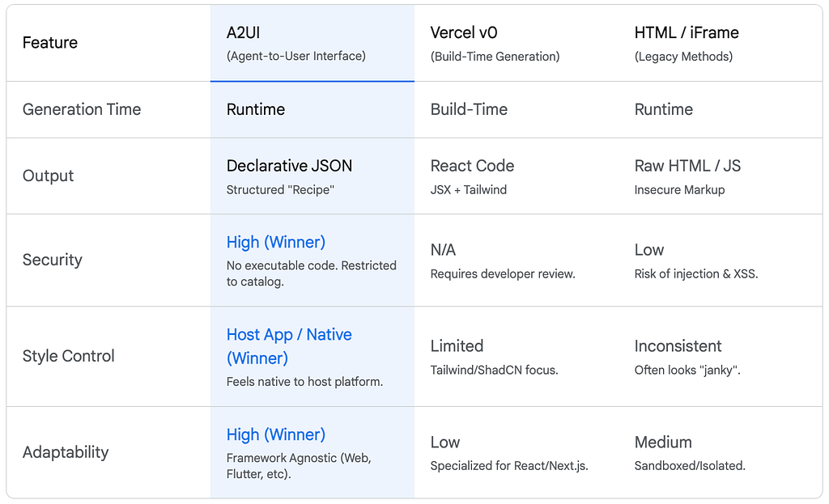This screenshot has height=504, width=829.
Task: Select the 'Declarative JSON' cell text
Action: 289,166
